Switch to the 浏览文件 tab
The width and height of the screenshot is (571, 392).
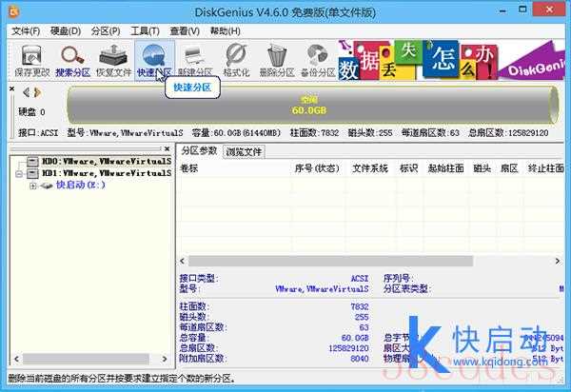244,151
